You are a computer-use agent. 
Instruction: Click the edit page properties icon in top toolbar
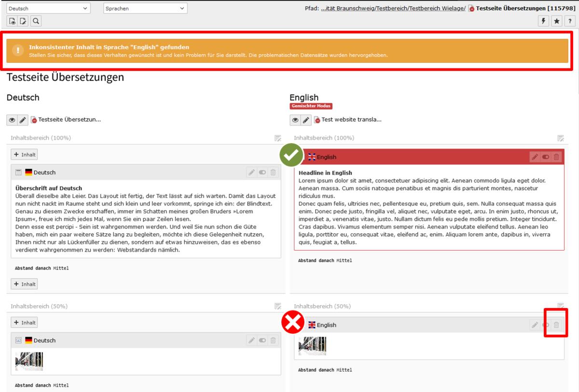pyautogui.click(x=24, y=21)
